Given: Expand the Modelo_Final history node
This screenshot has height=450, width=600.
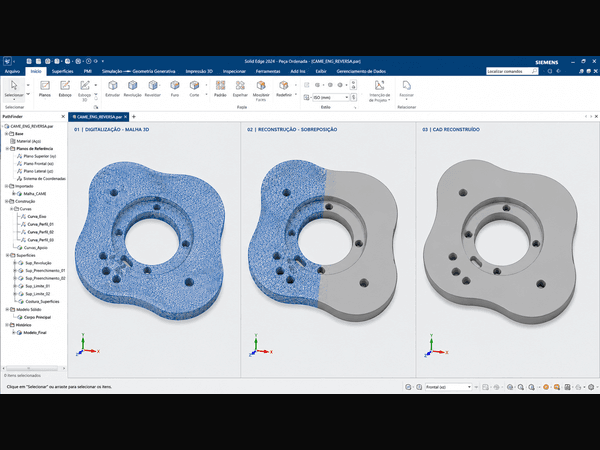Looking at the screenshot, I should click(14, 333).
